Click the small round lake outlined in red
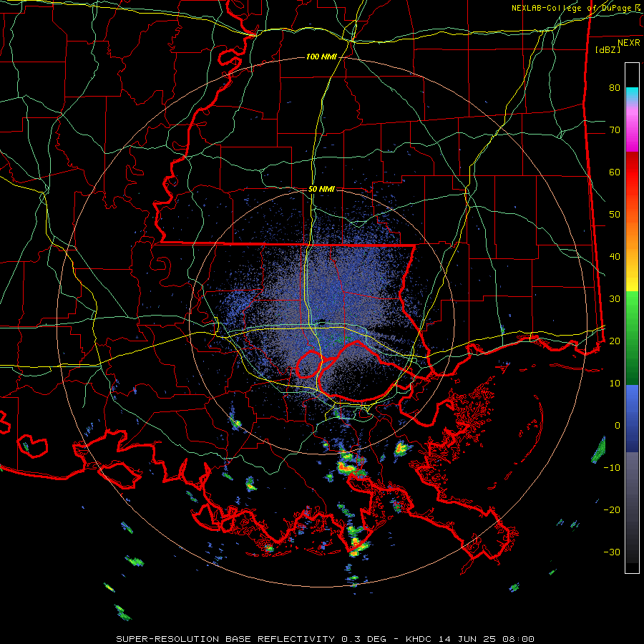The image size is (644, 644). point(309,364)
